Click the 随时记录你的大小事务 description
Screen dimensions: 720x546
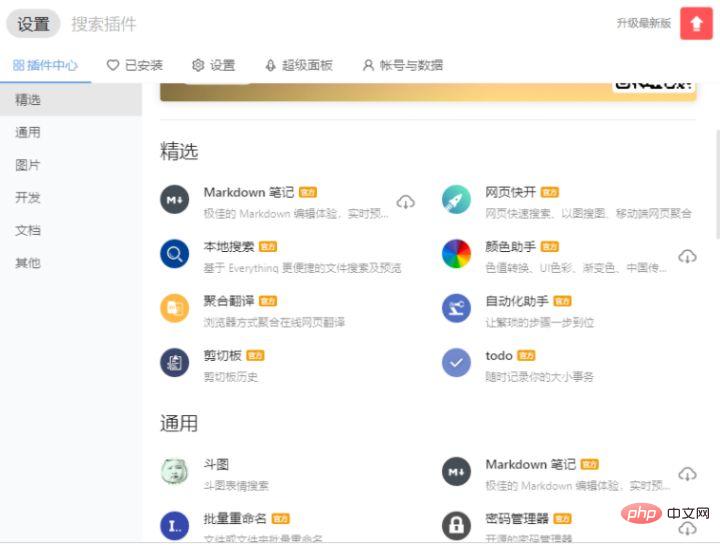click(540, 377)
